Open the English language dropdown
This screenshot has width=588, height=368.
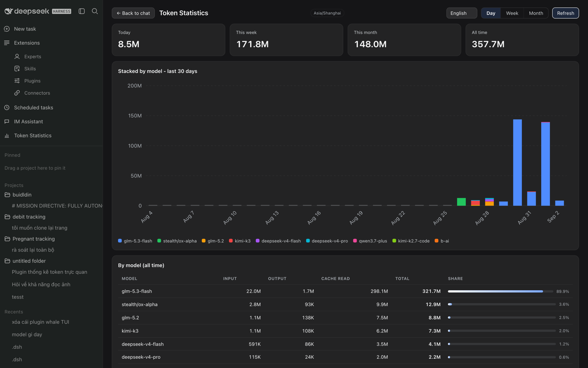coord(462,13)
